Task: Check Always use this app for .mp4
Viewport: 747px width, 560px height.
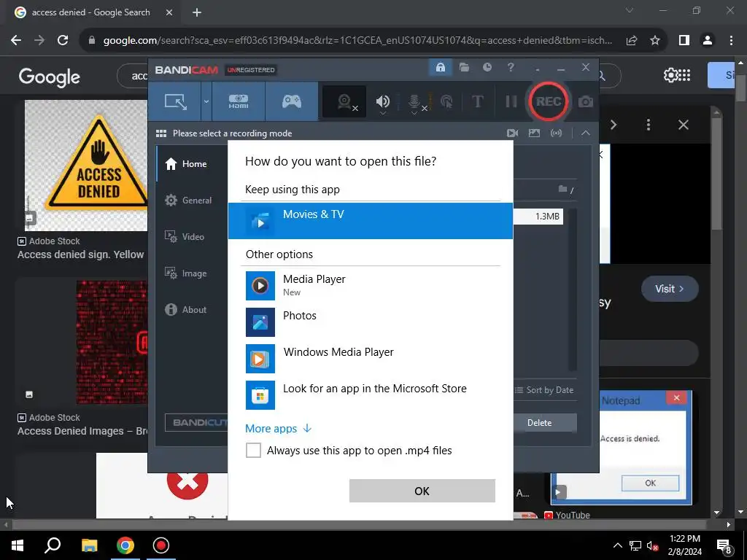Action: pos(253,451)
